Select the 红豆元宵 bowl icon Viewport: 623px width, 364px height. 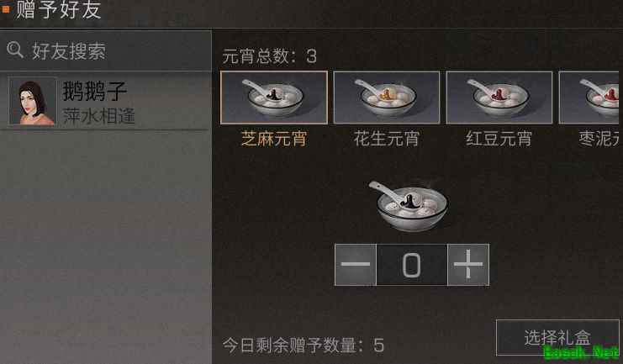[499, 98]
